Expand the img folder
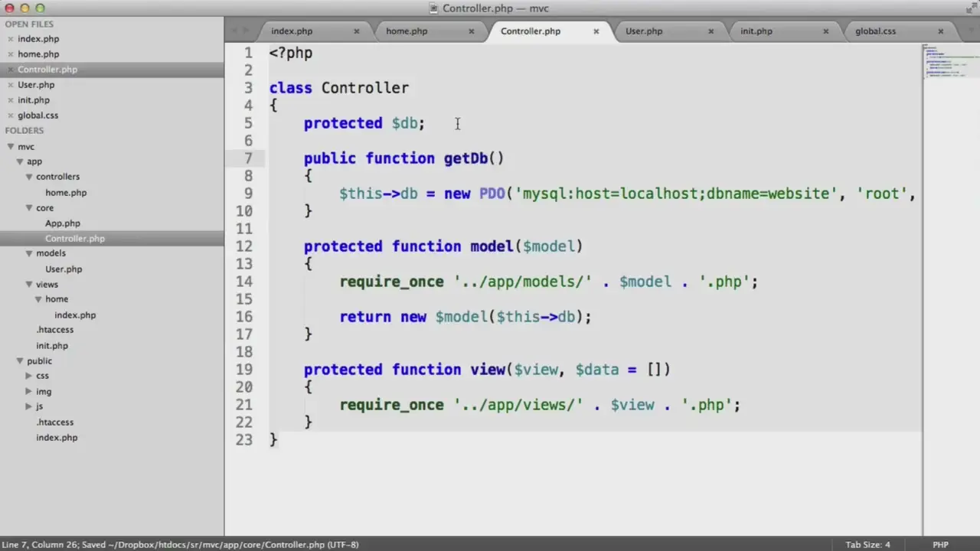This screenshot has width=980, height=551. tap(29, 392)
